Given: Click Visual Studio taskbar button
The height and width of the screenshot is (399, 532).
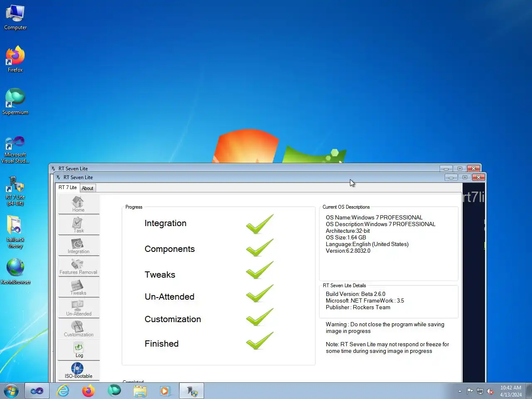Looking at the screenshot, I should pos(37,391).
